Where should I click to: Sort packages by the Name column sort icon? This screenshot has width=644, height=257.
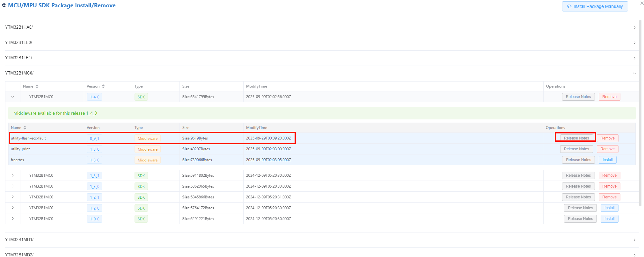point(37,86)
